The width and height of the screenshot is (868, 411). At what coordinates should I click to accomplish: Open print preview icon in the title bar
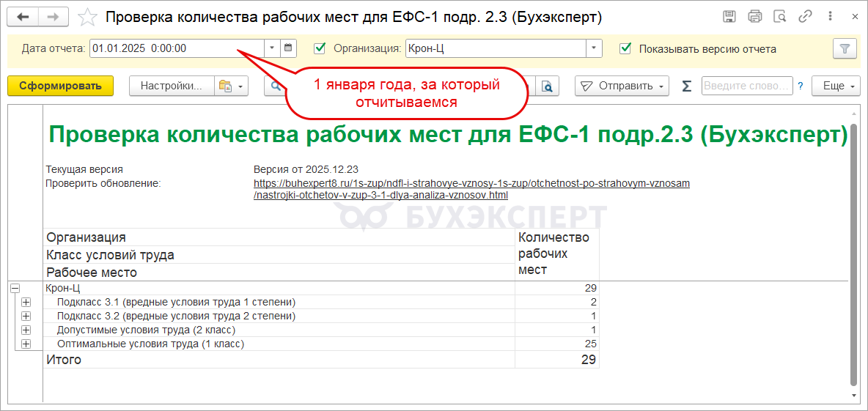tap(779, 17)
